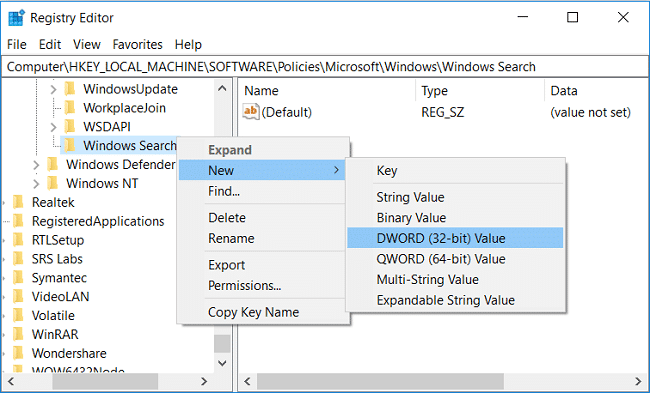650x393 pixels.
Task: Create a new String Value
Action: (455, 197)
